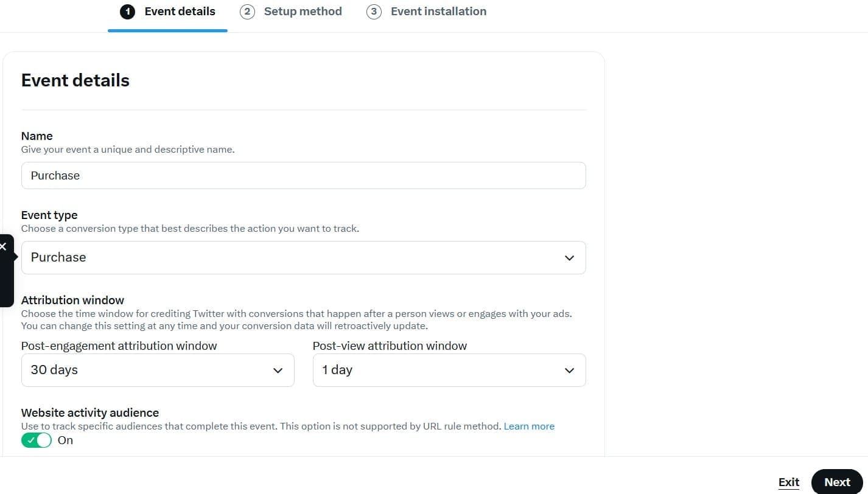
Task: Click the post-view window chevron icon
Action: tap(569, 370)
